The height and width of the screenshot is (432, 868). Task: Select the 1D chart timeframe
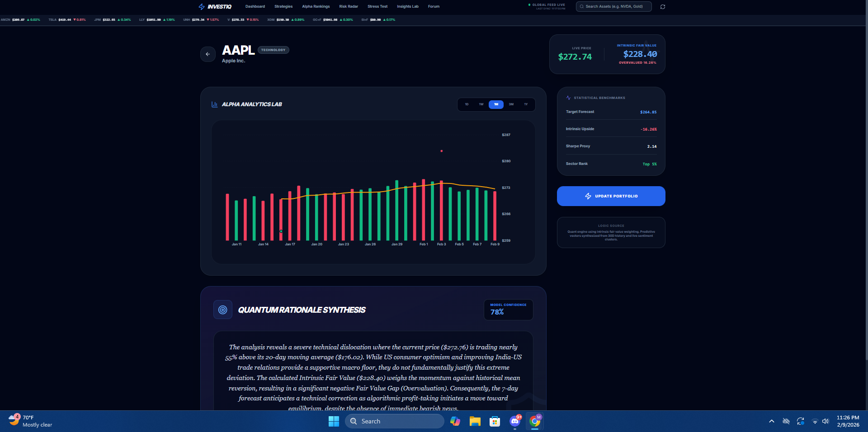467,104
